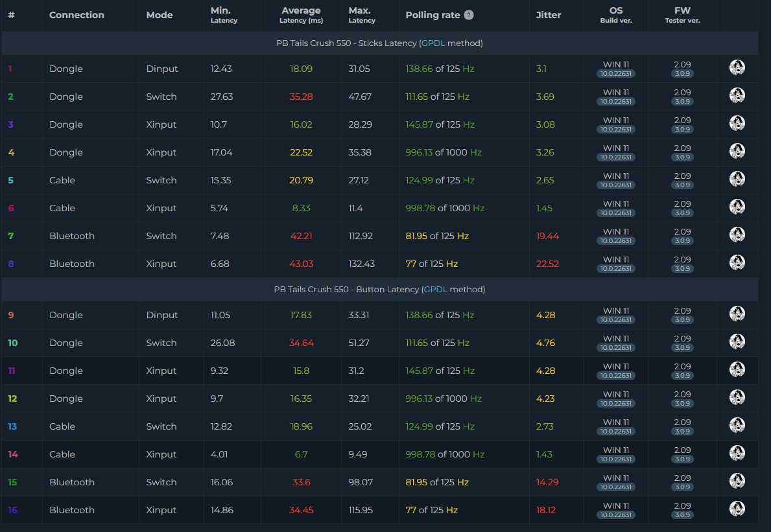Select average latency value 18.09
The height and width of the screenshot is (532, 771).
point(301,69)
